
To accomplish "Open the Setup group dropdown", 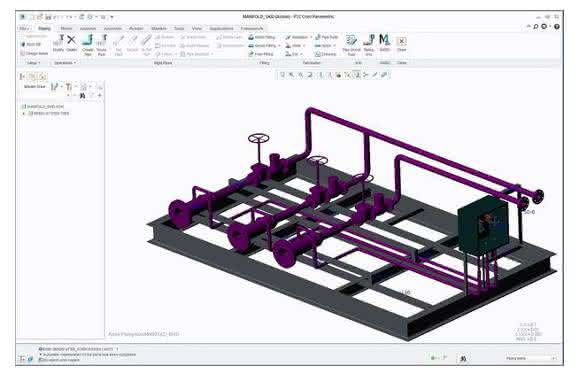I will point(33,63).
